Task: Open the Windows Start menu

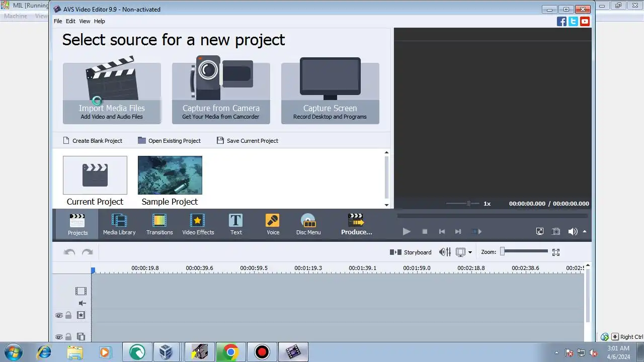Action: 13,352
